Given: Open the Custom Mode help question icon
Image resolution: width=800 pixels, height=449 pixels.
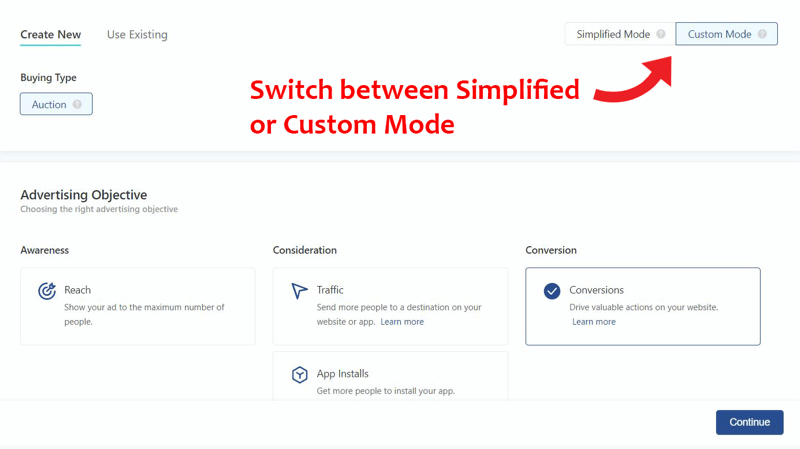Looking at the screenshot, I should pos(762,34).
